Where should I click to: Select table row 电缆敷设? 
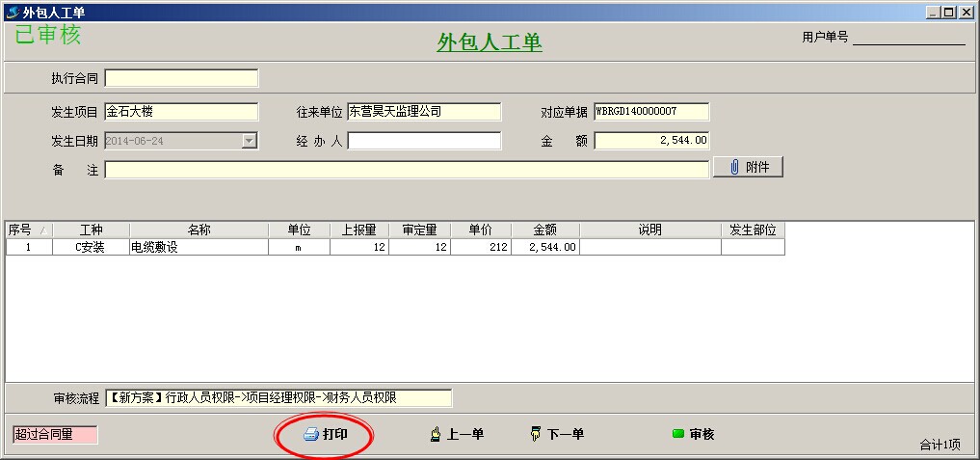coord(199,248)
